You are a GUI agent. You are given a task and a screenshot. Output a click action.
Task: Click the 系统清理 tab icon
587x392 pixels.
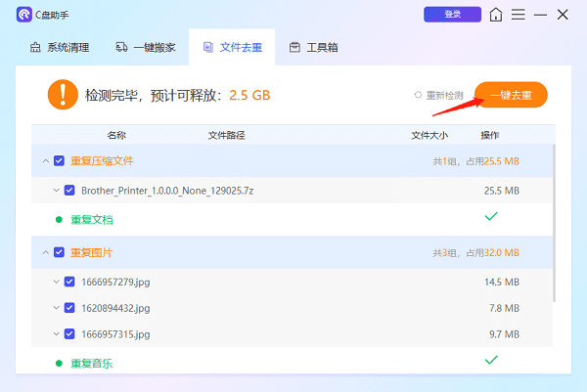(36, 47)
